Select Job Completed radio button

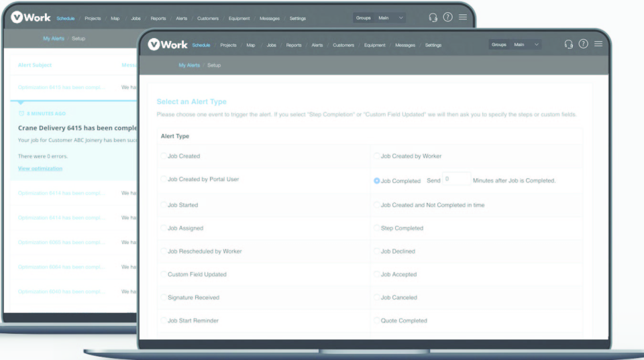376,180
